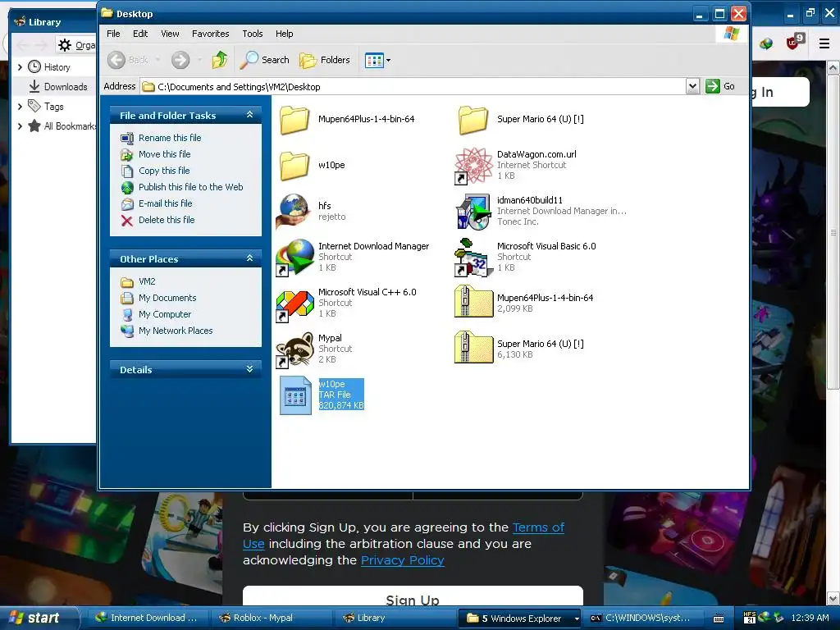
Task: Select the w10pe TAR file icon
Action: tap(295, 395)
